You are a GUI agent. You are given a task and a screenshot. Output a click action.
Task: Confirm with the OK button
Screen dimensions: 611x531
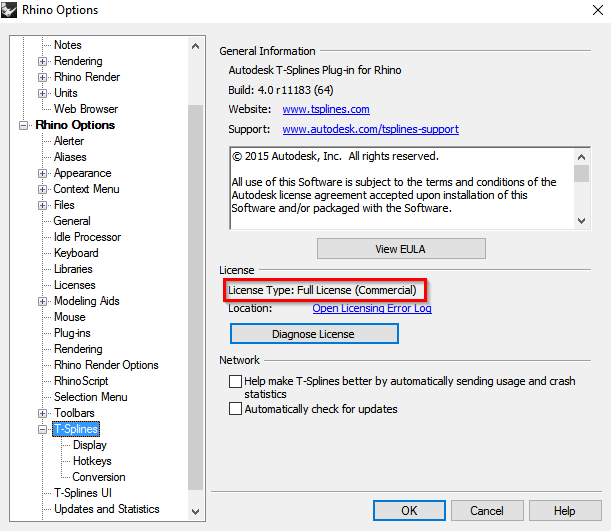coord(409,510)
